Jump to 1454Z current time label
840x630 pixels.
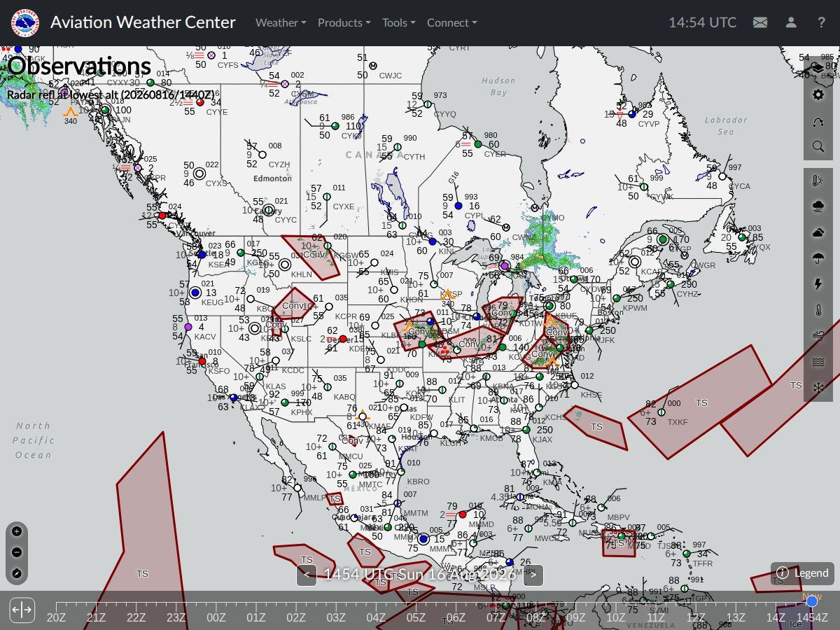(x=813, y=617)
